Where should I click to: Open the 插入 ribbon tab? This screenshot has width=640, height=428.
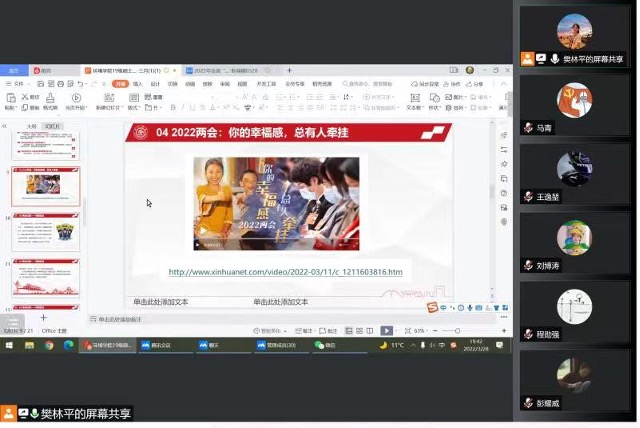[x=138, y=84]
